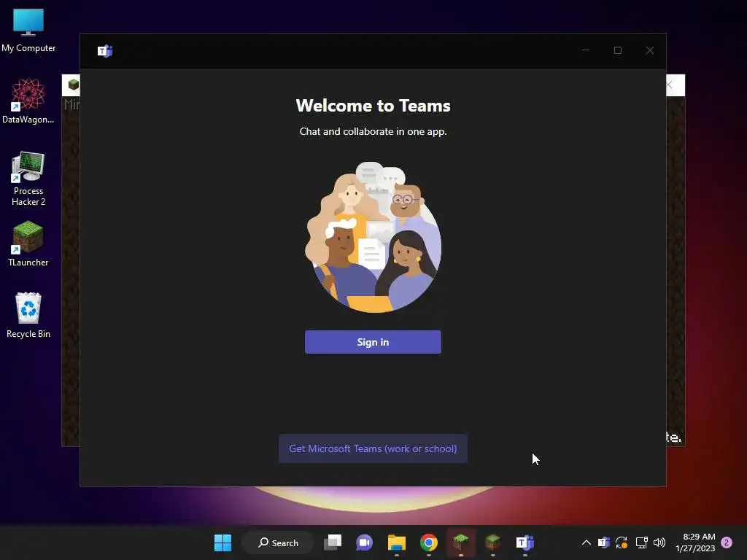This screenshot has width=747, height=560.
Task: Expand hidden system tray icons chevron
Action: pyautogui.click(x=587, y=542)
